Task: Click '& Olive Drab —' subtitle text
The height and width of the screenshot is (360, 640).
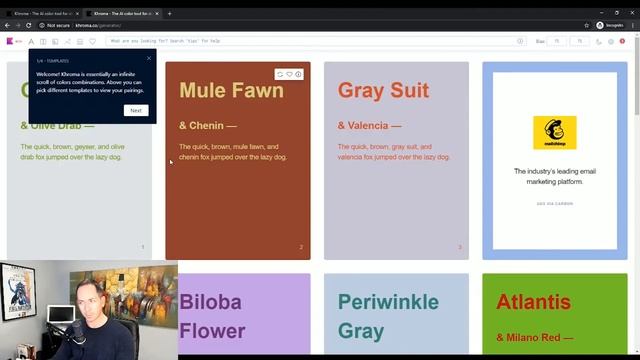Action: [57, 126]
